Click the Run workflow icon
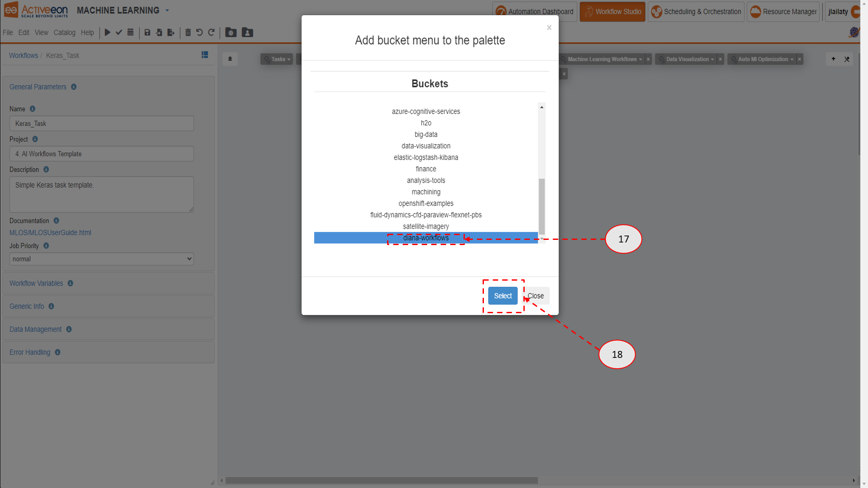The width and height of the screenshot is (868, 488). (108, 32)
